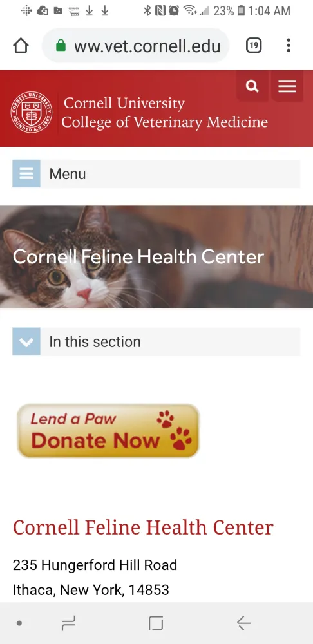Click the Lend a Paw Donate Now button
Screen dimensions: 313x644
[108, 431]
